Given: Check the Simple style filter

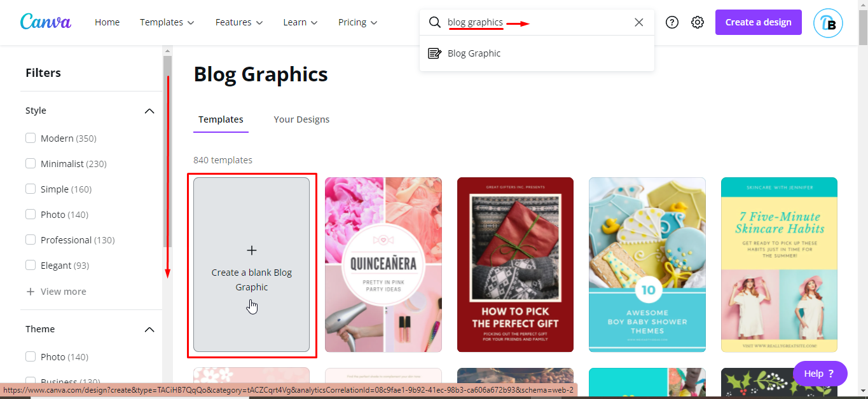Looking at the screenshot, I should click(x=31, y=189).
